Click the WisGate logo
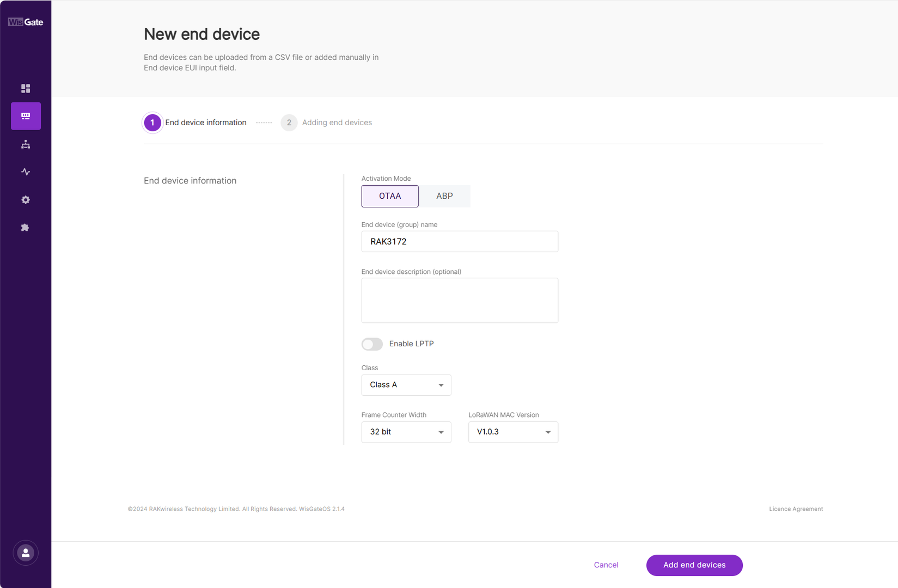This screenshot has height=588, width=898. [x=26, y=22]
